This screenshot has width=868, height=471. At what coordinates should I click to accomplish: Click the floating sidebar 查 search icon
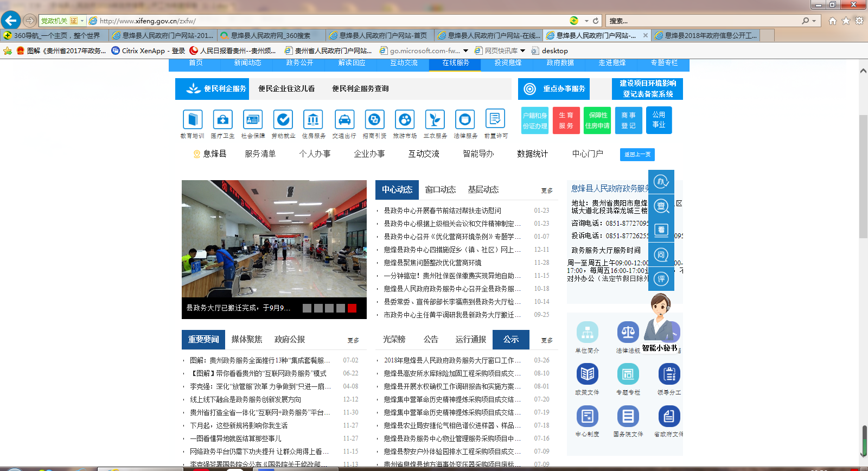coord(661,206)
